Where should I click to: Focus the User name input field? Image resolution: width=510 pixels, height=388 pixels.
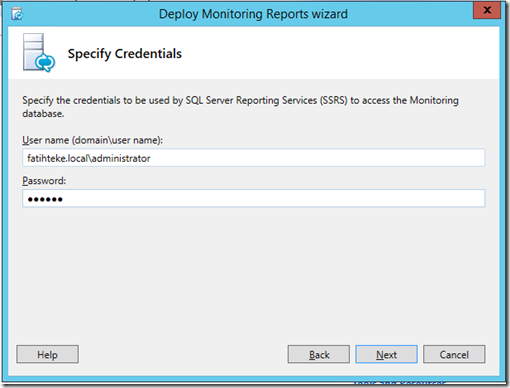point(254,158)
